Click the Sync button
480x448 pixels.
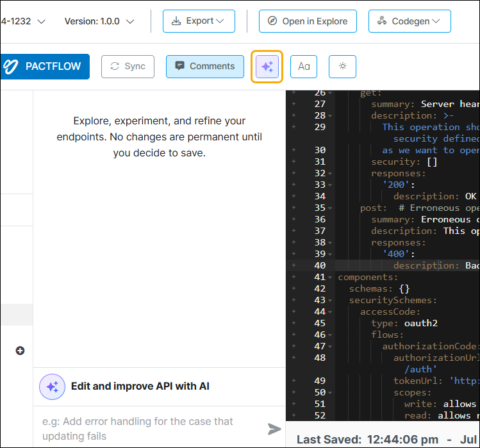pyautogui.click(x=128, y=67)
